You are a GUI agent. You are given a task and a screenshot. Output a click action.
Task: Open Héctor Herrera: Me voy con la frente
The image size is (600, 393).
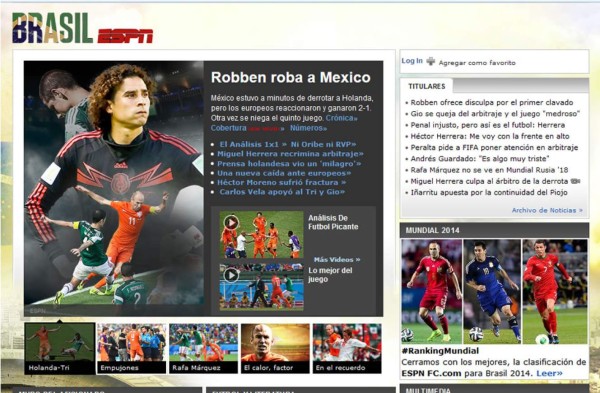click(x=490, y=136)
